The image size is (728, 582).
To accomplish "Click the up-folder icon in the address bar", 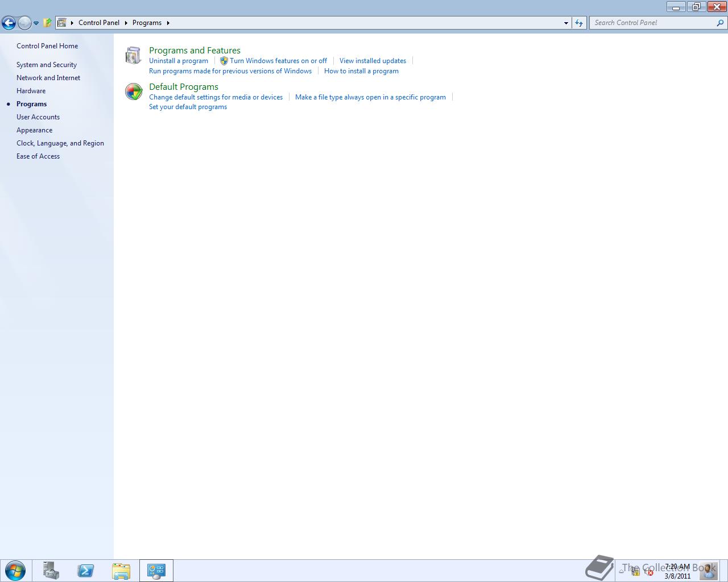I will 47,23.
